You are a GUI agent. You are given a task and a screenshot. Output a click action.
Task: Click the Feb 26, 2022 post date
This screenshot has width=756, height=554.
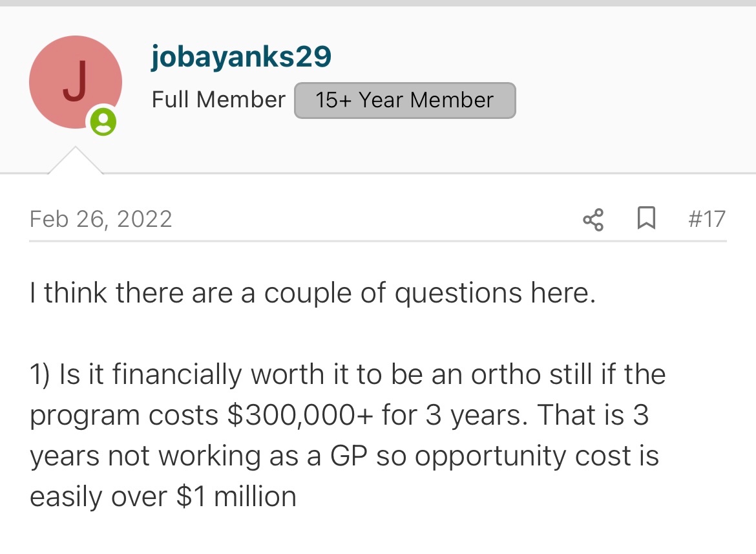(101, 219)
